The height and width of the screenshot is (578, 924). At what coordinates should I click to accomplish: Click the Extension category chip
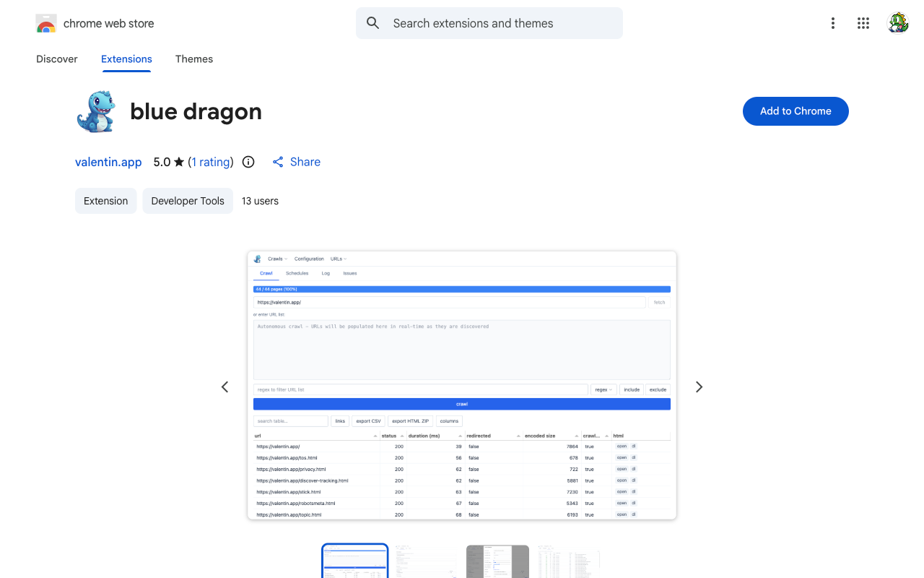click(x=105, y=201)
